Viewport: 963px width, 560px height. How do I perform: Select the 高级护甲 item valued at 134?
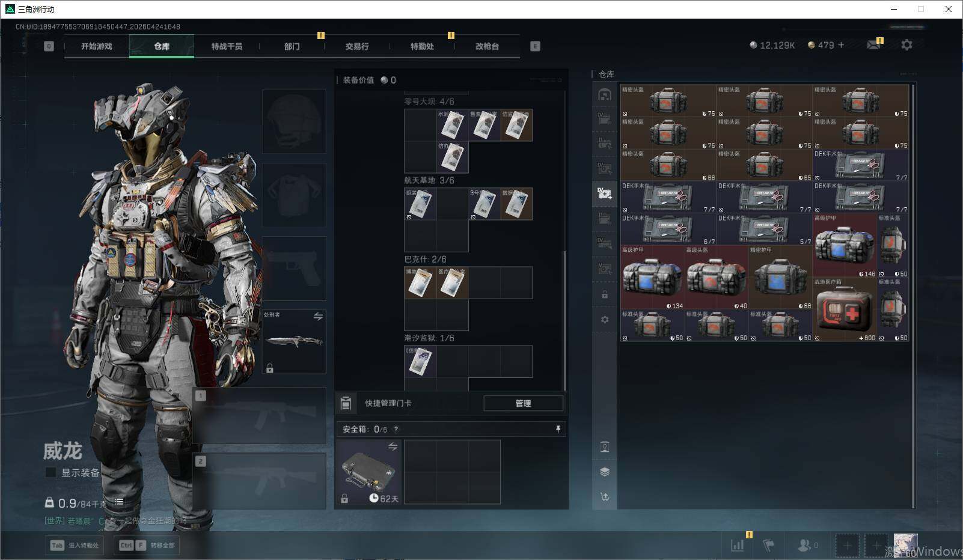coord(652,277)
